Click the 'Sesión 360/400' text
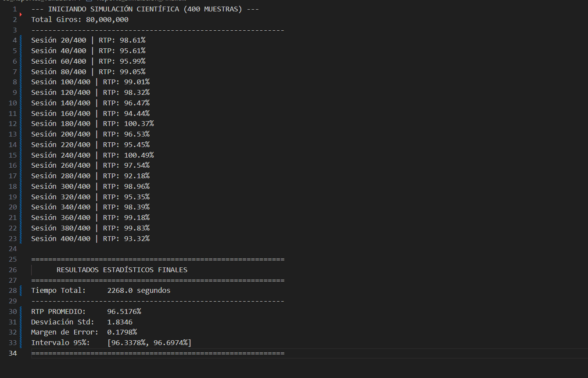 point(61,218)
